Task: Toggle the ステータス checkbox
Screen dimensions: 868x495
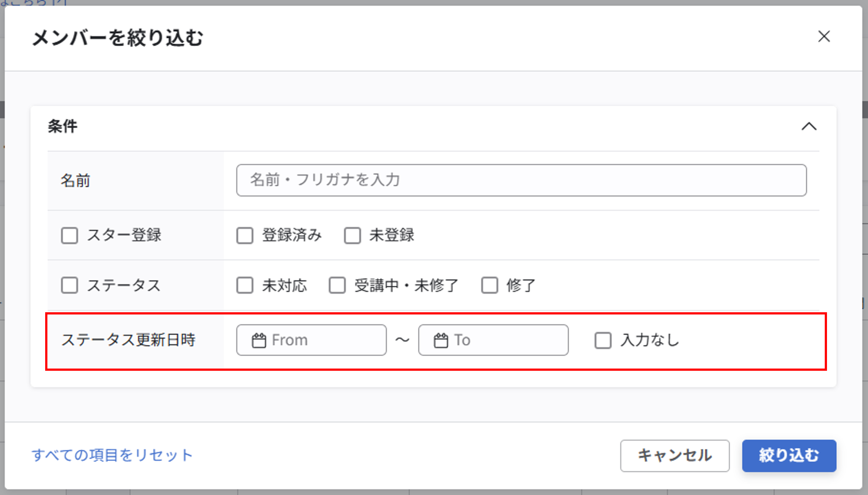Action: coord(70,285)
